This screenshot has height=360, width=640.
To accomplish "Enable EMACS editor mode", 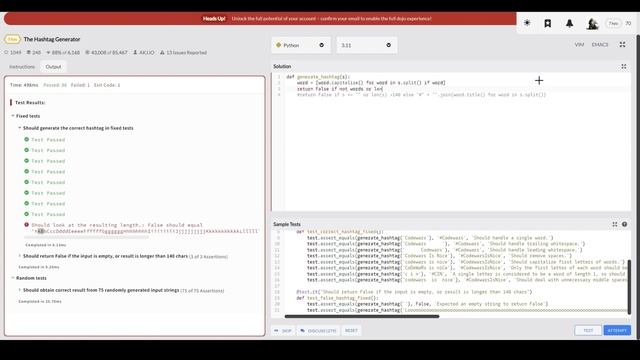I will point(600,45).
